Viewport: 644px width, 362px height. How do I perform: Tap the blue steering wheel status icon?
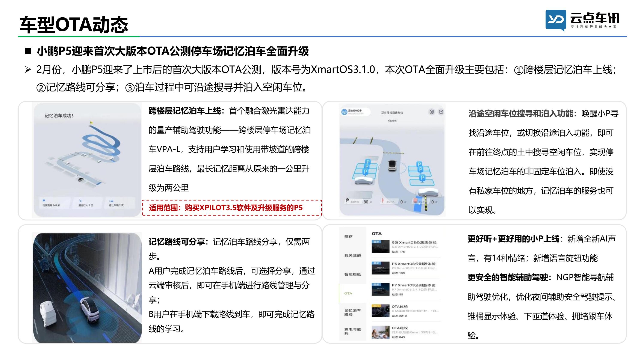pos(345,112)
